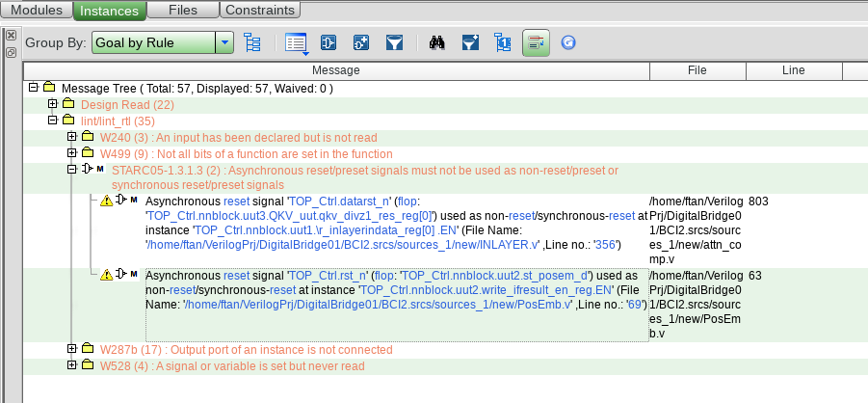Click the tree hierarchy view icon
Viewport: 868px width, 403px height.
[253, 42]
